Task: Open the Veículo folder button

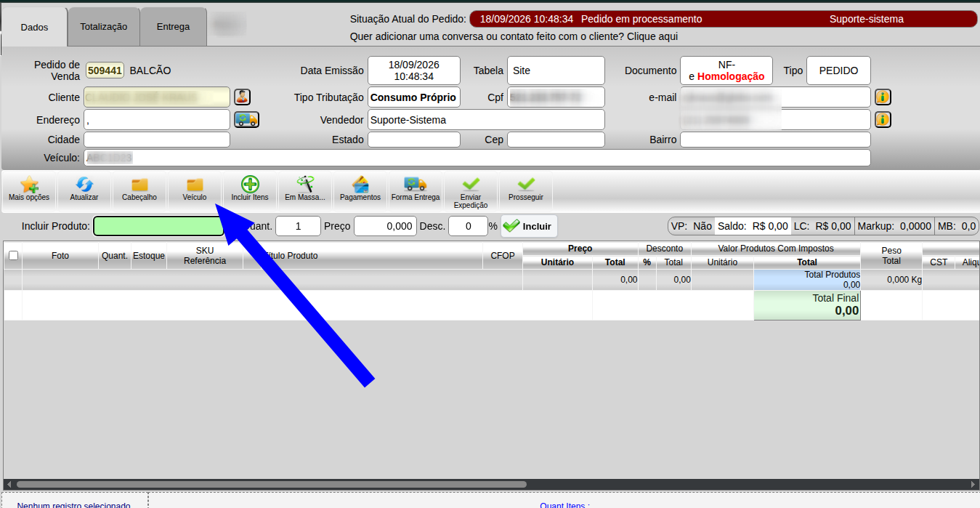Action: 195,190
